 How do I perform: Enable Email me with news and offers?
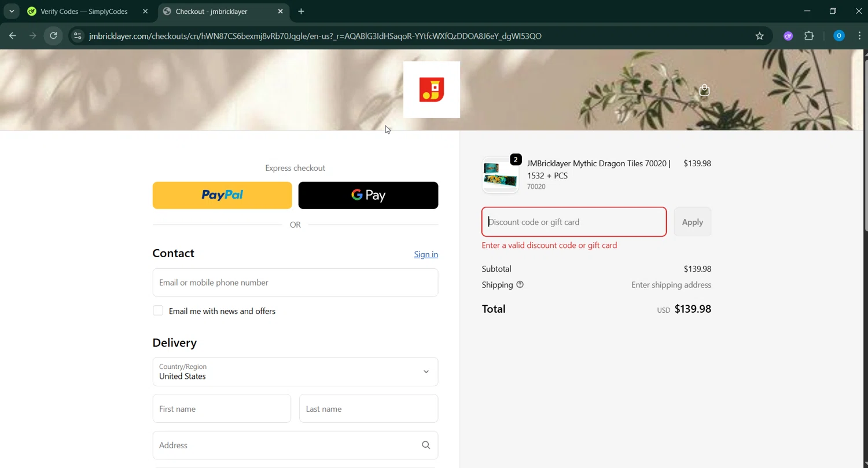pyautogui.click(x=158, y=310)
